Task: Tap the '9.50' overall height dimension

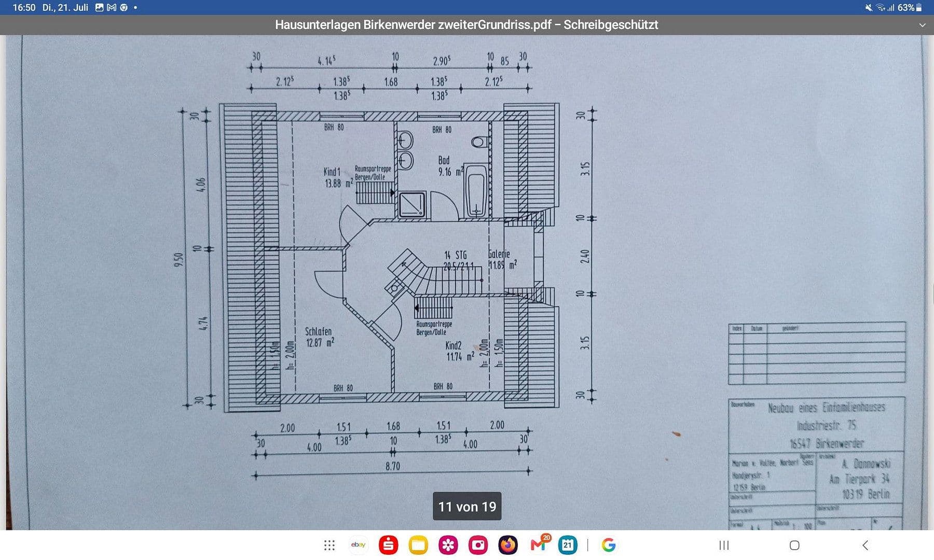Action: click(x=179, y=260)
